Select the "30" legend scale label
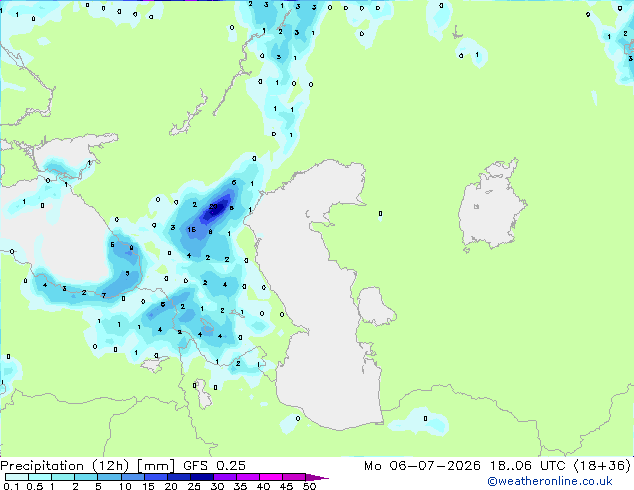The width and height of the screenshot is (634, 490). [x=217, y=486]
